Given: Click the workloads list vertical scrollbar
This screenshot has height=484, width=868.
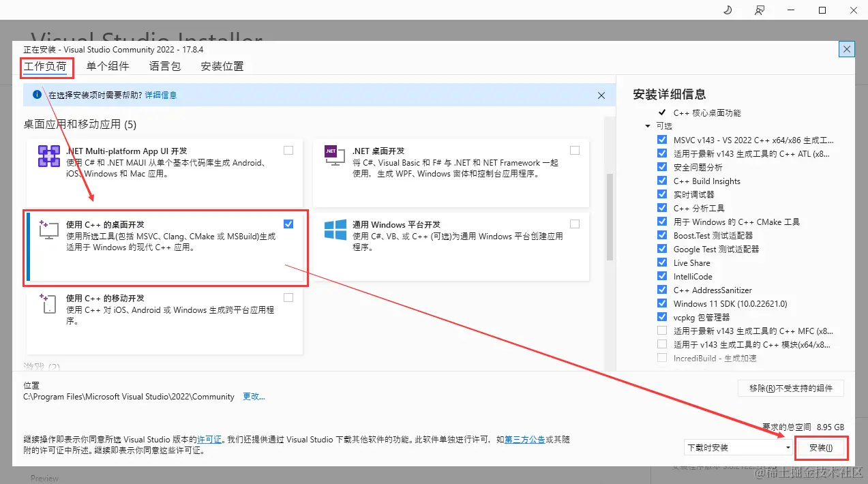Looking at the screenshot, I should point(610,217).
